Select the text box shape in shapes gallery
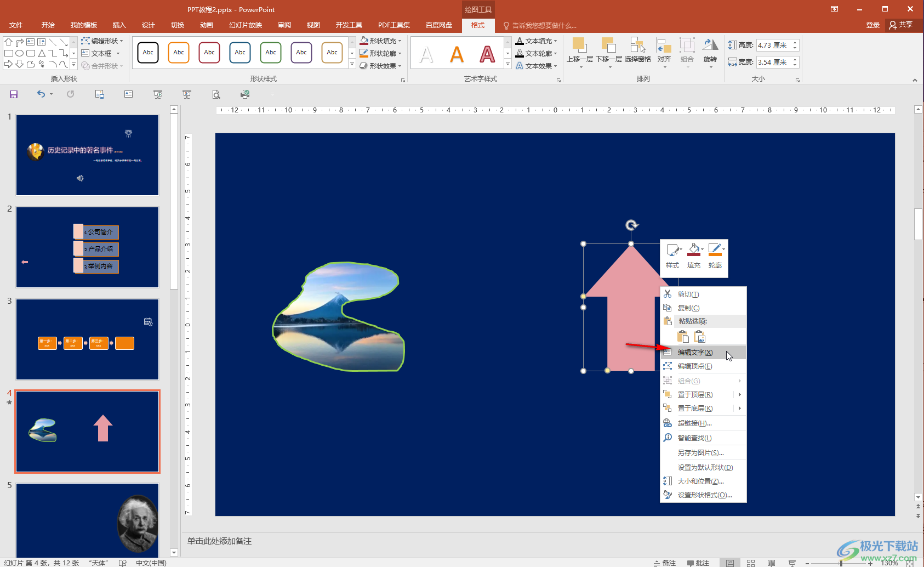The image size is (924, 567). 31,42
